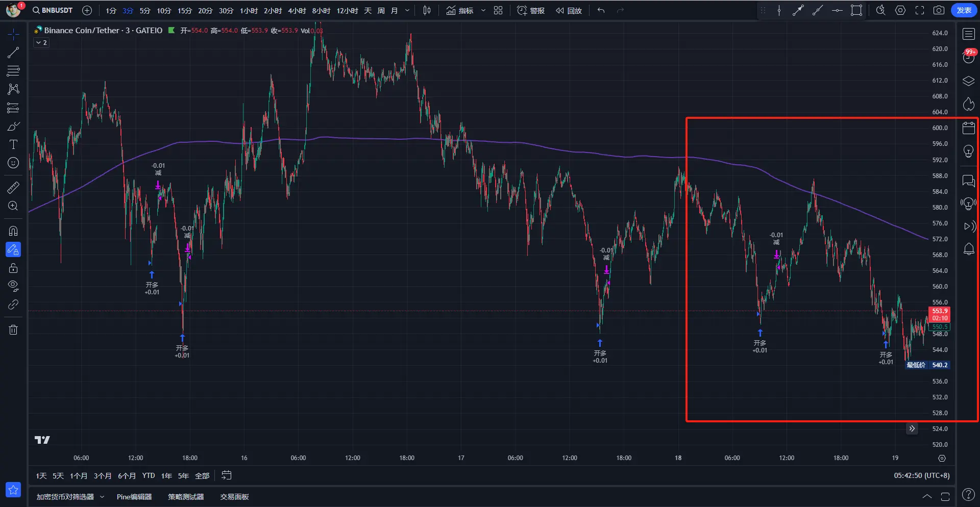Switch to the 15分 interval
980x507 pixels.
click(185, 11)
